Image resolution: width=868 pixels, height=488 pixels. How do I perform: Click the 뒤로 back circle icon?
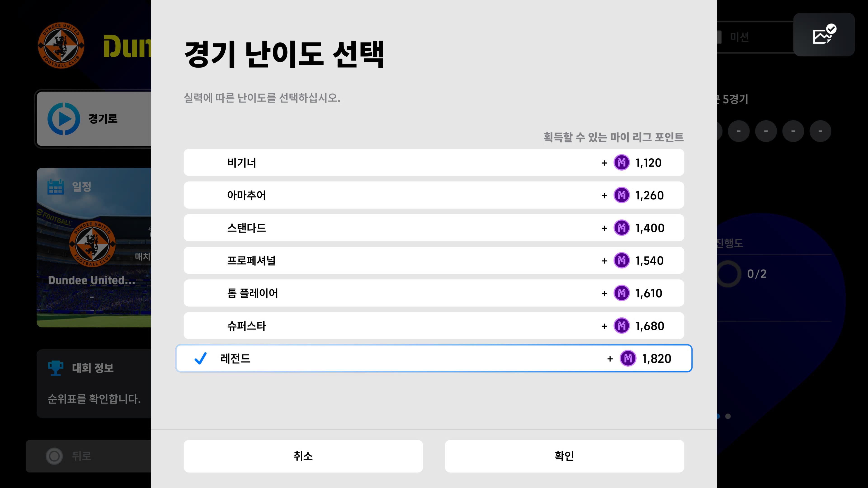(x=54, y=456)
